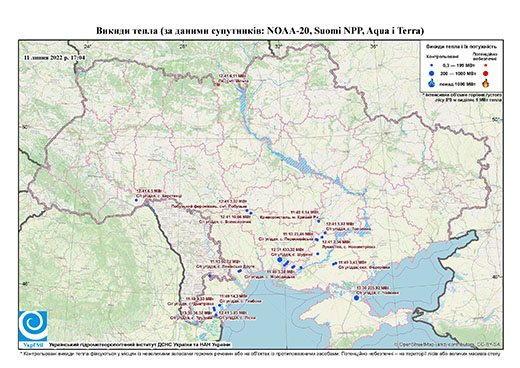Screen dimensions: 520x368
Task: Click the large blue marker in Crimea
Action: point(356,298)
